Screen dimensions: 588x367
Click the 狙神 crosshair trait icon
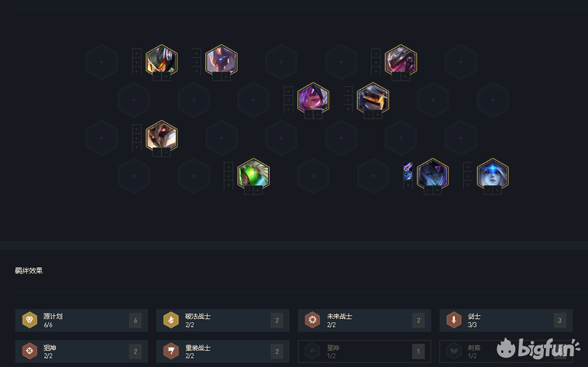pyautogui.click(x=29, y=352)
